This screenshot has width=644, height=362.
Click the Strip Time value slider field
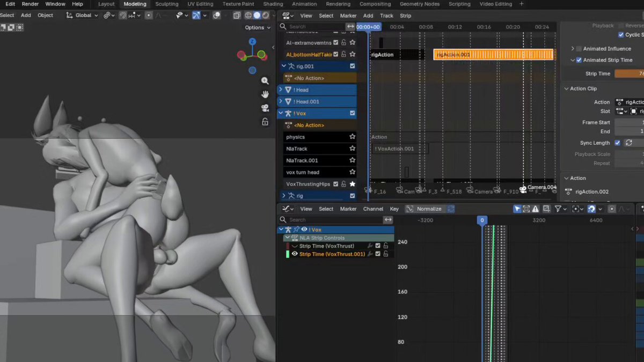click(x=629, y=74)
